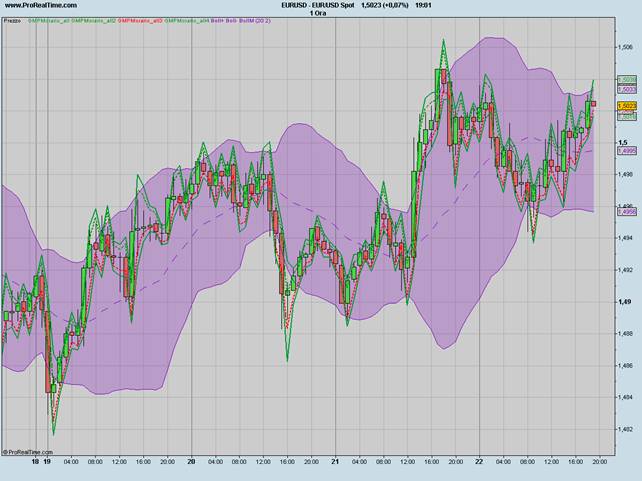The image size is (642, 481).
Task: Click the EURUSD - EUR/USD Spot chart title
Action: click(x=318, y=5)
